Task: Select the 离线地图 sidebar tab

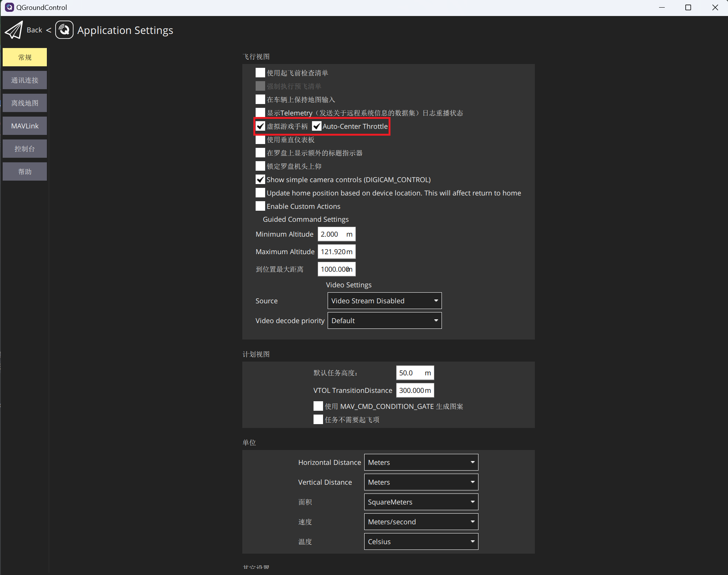Action: tap(25, 103)
